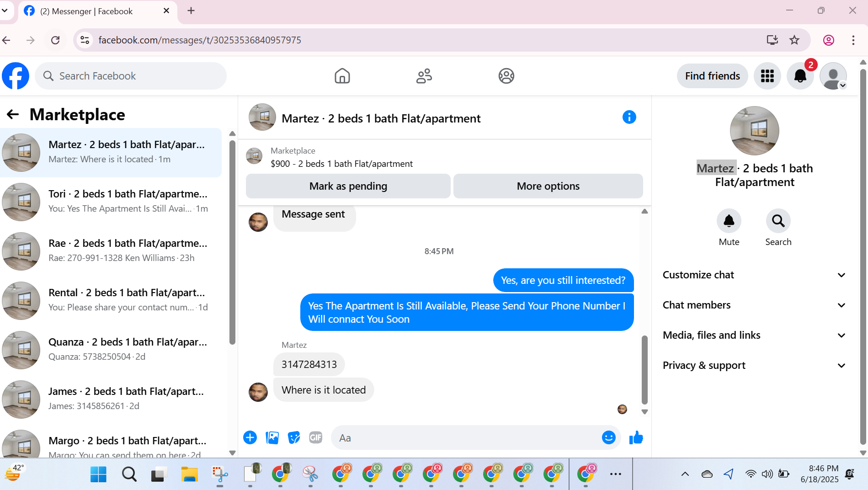
Task: Expand Customize chat section
Action: [754, 275]
